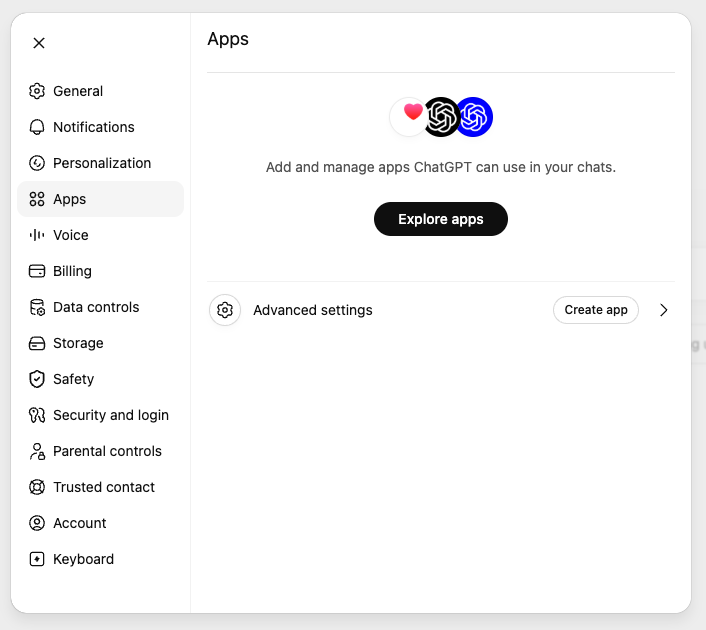The image size is (706, 630).
Task: Click the Billing card icon
Action: click(x=37, y=271)
